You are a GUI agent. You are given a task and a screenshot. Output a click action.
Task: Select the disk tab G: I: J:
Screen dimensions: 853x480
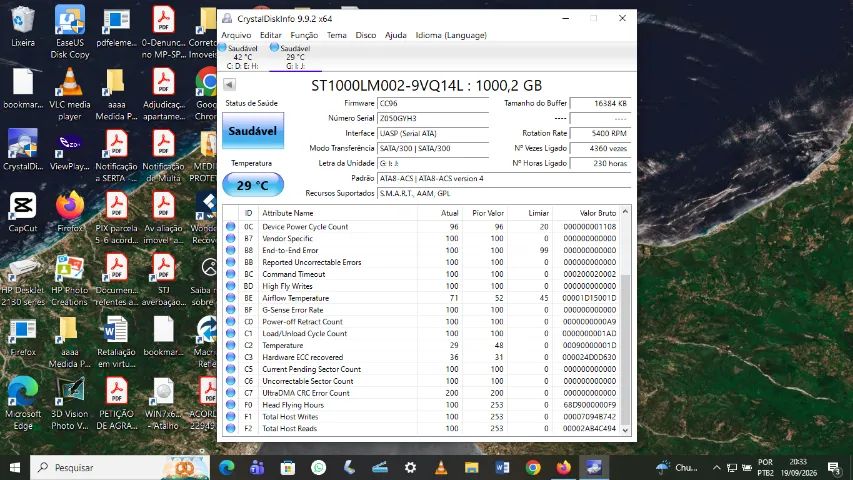[x=295, y=57]
